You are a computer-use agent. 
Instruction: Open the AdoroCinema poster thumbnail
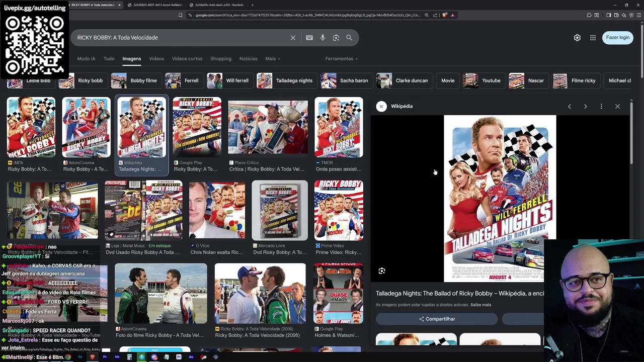tap(86, 127)
